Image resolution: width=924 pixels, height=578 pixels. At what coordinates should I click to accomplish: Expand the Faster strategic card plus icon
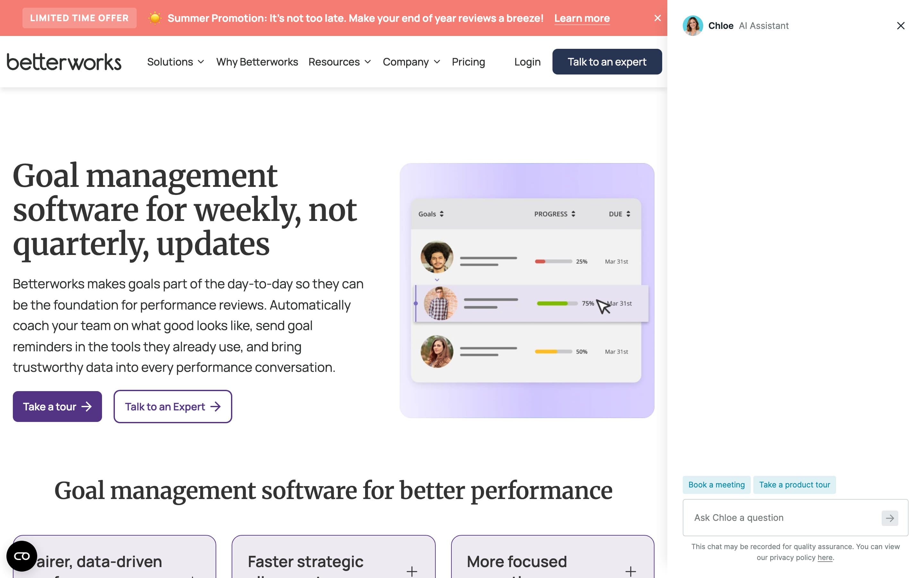pyautogui.click(x=412, y=571)
